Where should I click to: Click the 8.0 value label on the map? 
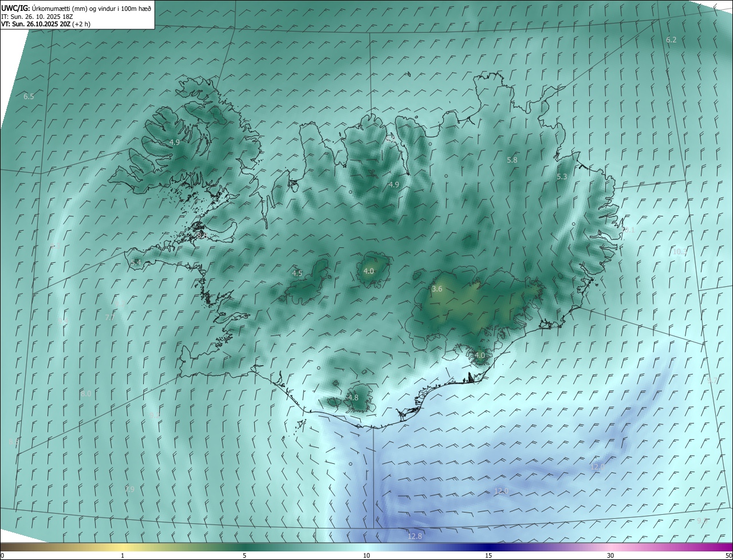(86, 394)
